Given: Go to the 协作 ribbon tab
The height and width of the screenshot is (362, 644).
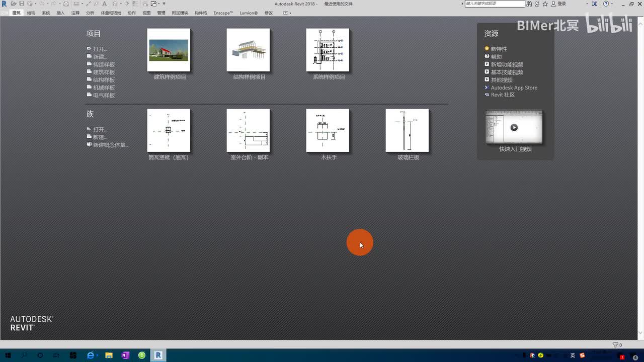Looking at the screenshot, I should click(132, 13).
